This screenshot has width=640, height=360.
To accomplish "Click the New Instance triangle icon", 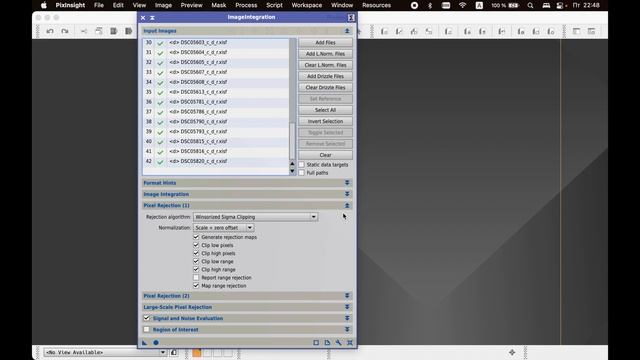I will [x=144, y=343].
